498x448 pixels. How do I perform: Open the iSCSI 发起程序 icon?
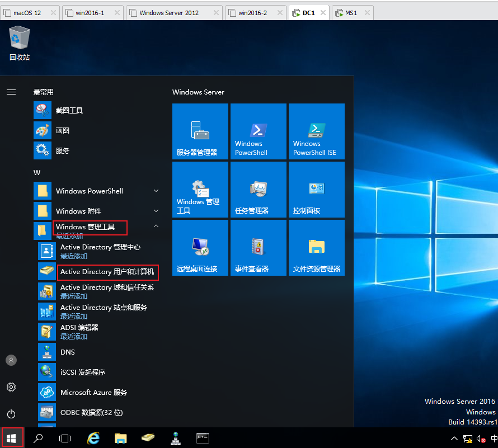coord(47,372)
